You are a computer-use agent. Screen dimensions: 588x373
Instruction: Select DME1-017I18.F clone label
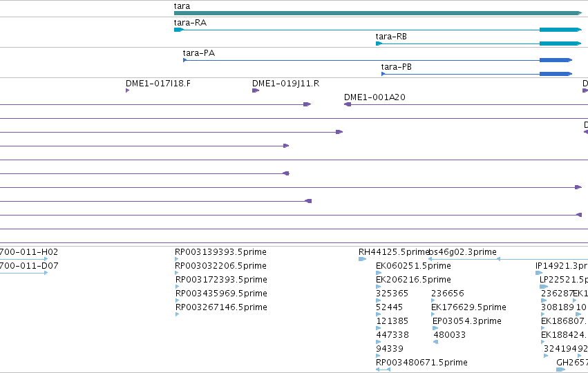(158, 83)
